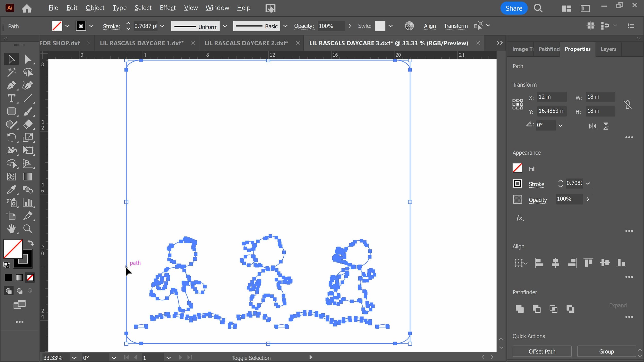Choose the Lasso tool
The width and height of the screenshot is (644, 362).
coord(28,72)
